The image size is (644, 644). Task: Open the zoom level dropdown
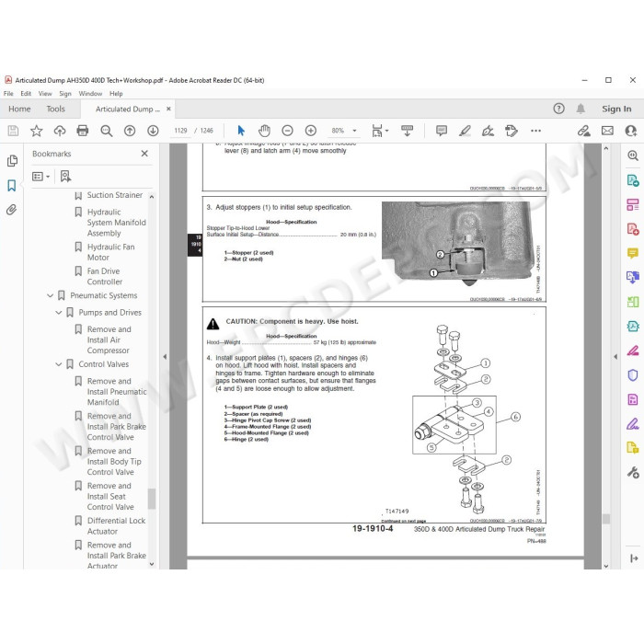click(x=354, y=131)
